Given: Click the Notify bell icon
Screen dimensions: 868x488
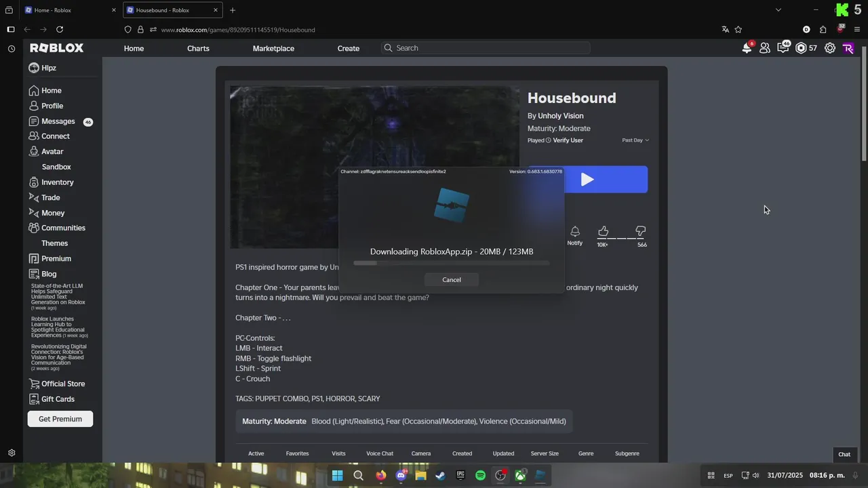Looking at the screenshot, I should tap(575, 232).
